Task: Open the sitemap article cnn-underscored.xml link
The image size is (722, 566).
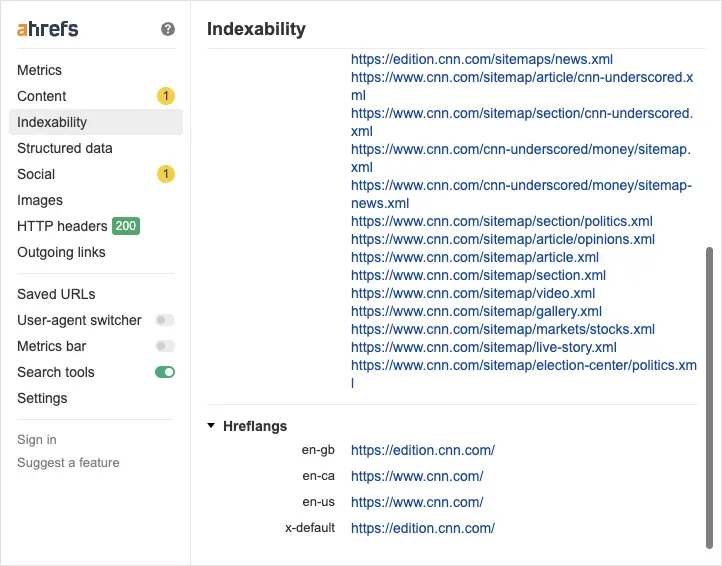Action: [x=522, y=86]
